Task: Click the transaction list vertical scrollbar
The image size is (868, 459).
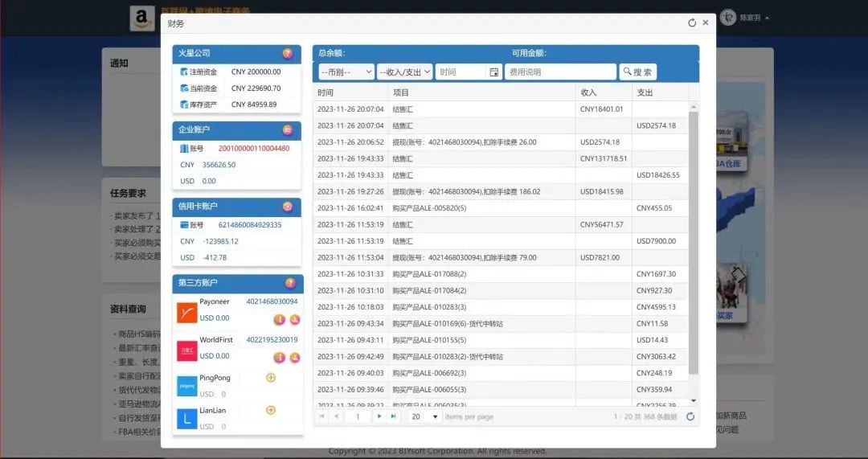Action: pos(694,241)
